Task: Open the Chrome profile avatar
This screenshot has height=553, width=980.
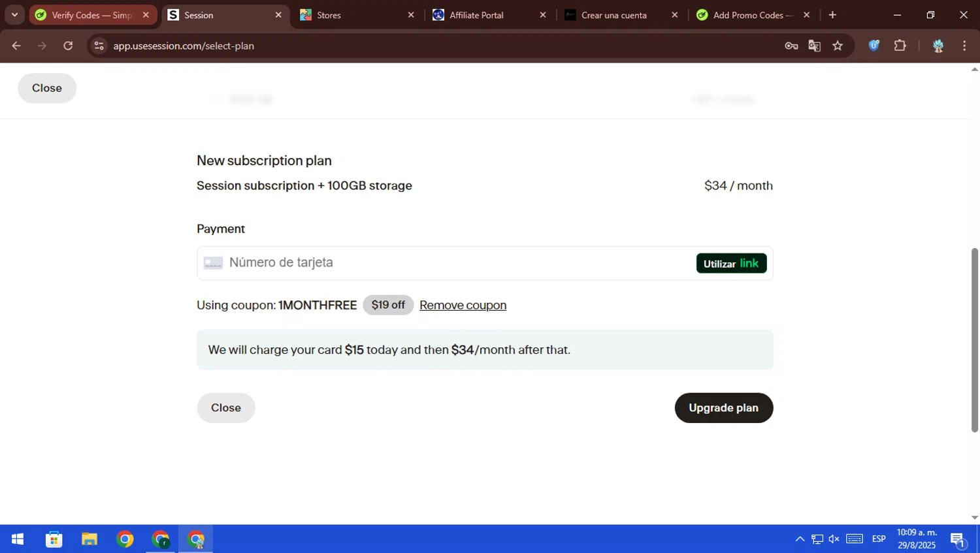Action: click(938, 46)
